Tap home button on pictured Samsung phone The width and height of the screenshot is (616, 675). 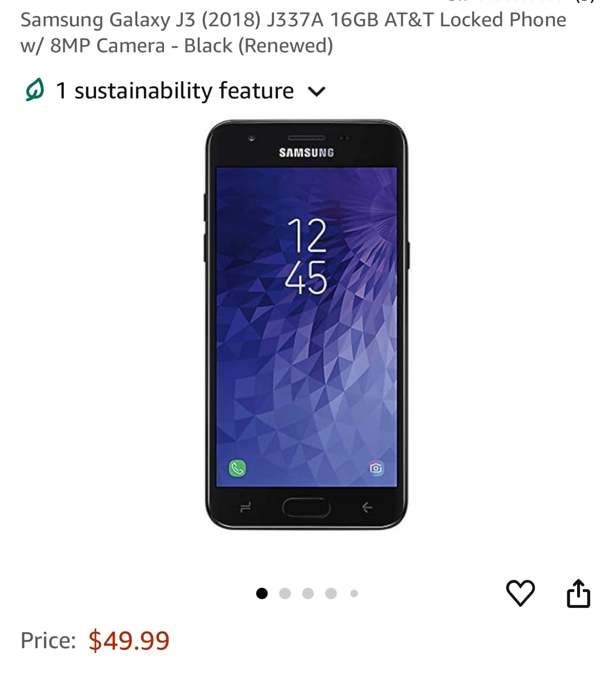coord(306,507)
